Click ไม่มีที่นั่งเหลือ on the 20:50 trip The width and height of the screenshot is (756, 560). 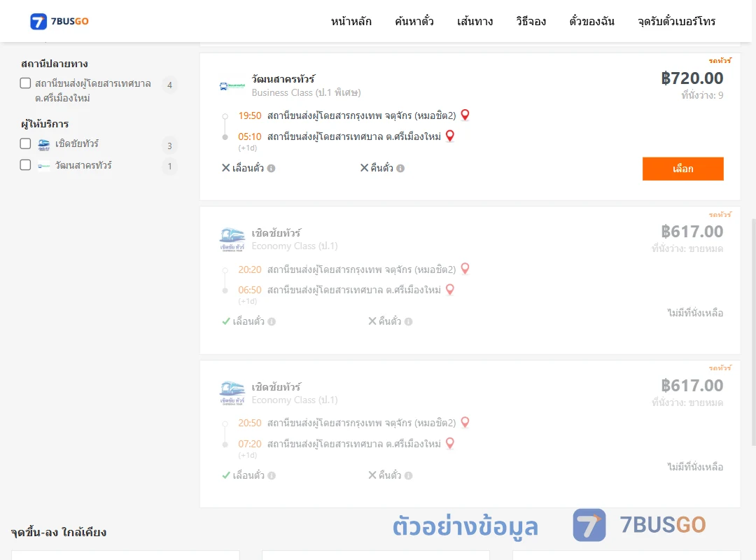(695, 467)
